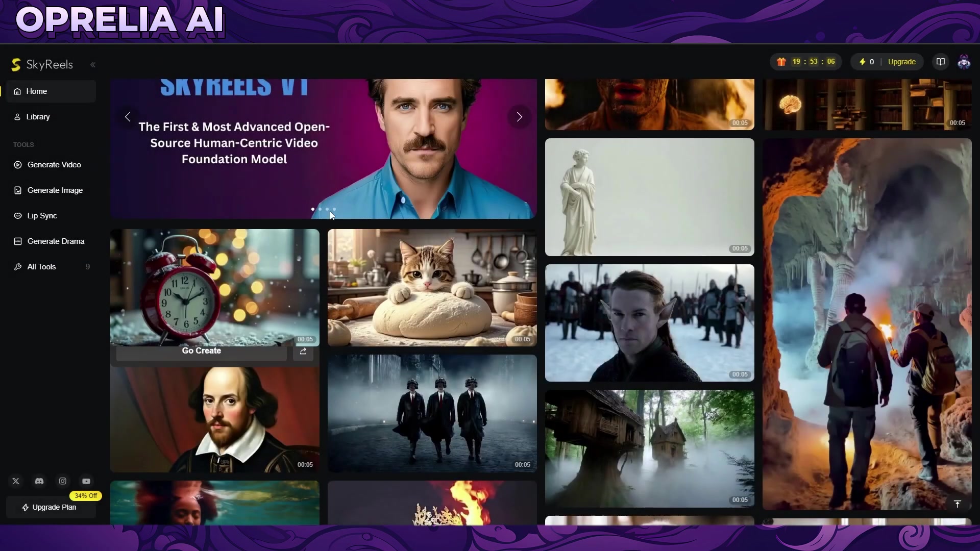Open the underwater woman video
The image size is (980, 551).
tap(215, 503)
